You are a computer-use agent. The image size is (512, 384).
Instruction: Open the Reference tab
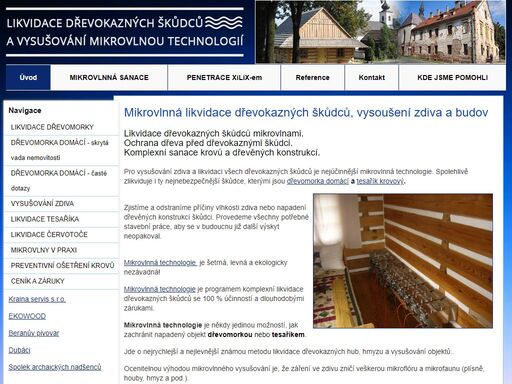tap(312, 77)
